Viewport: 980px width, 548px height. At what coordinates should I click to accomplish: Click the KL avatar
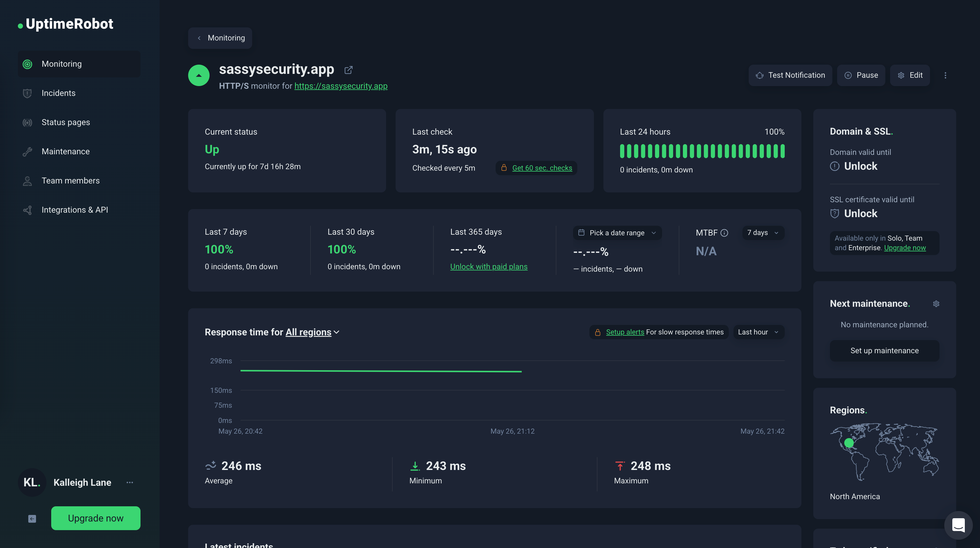(x=32, y=482)
